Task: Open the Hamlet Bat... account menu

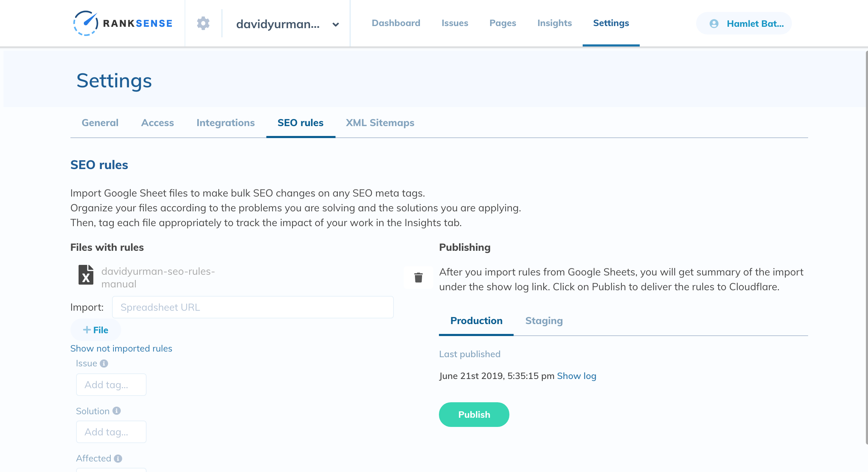Action: (755, 24)
